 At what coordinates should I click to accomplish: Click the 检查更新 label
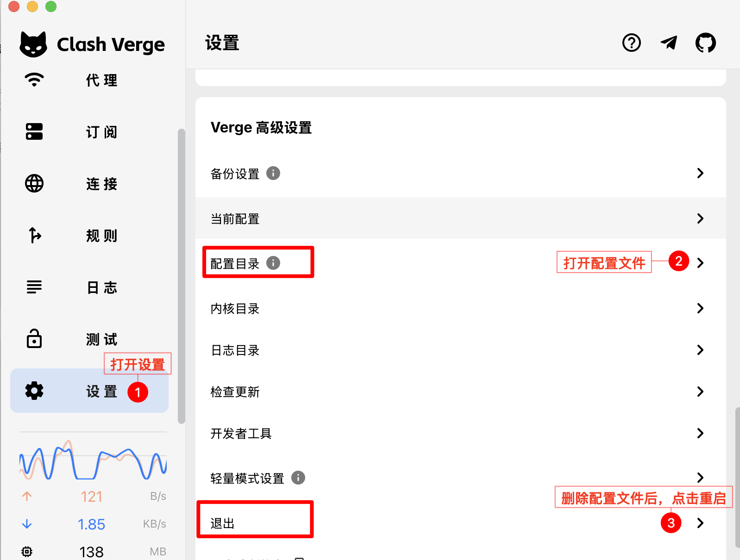click(235, 392)
